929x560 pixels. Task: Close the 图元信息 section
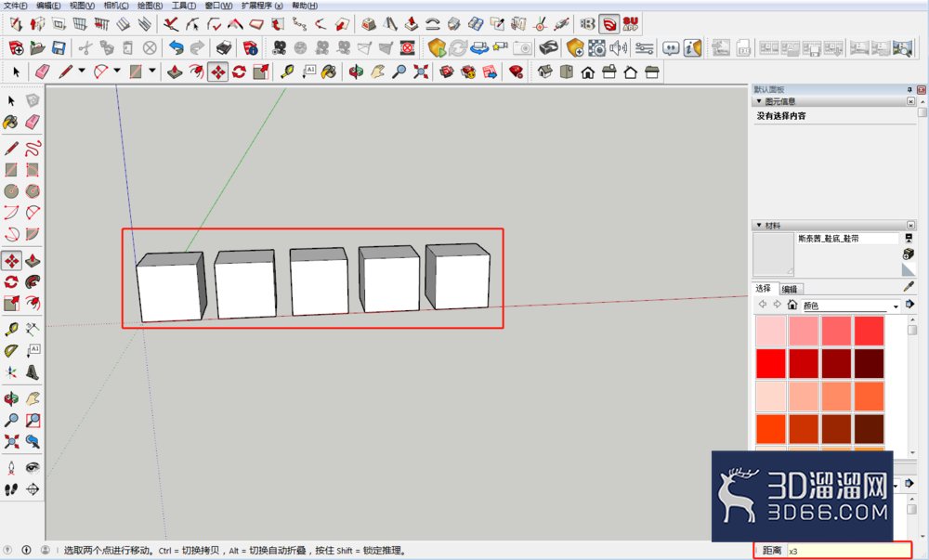(x=910, y=102)
